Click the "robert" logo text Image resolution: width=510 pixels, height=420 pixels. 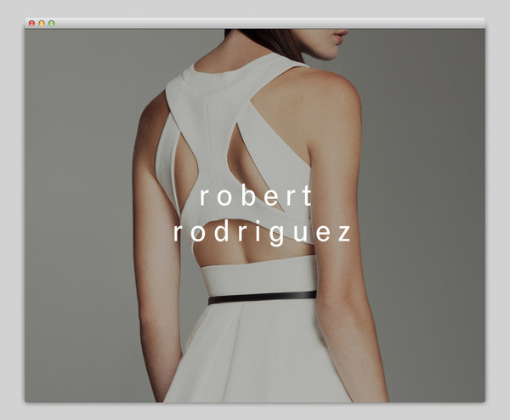[256, 196]
